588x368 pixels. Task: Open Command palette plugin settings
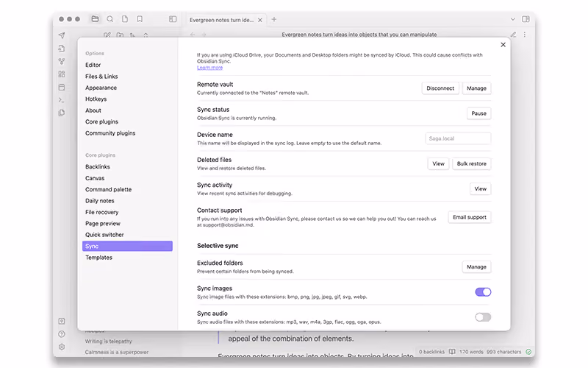coord(127,189)
